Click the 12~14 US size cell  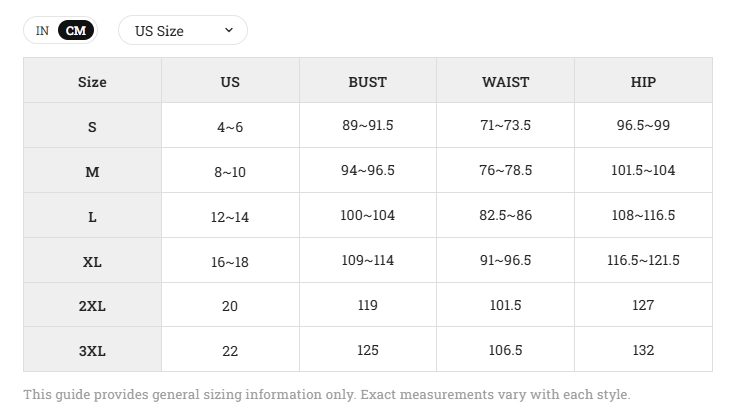pos(230,216)
